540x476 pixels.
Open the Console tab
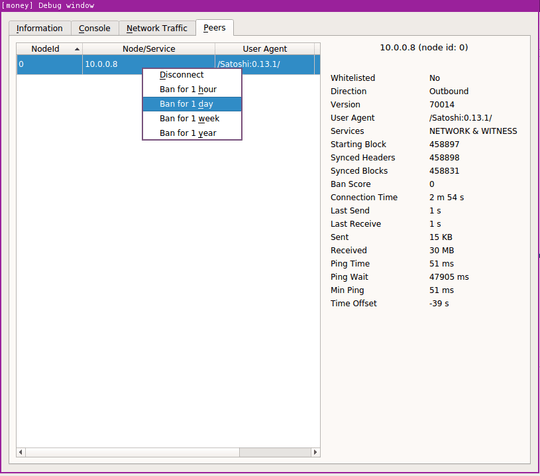pyautogui.click(x=94, y=28)
